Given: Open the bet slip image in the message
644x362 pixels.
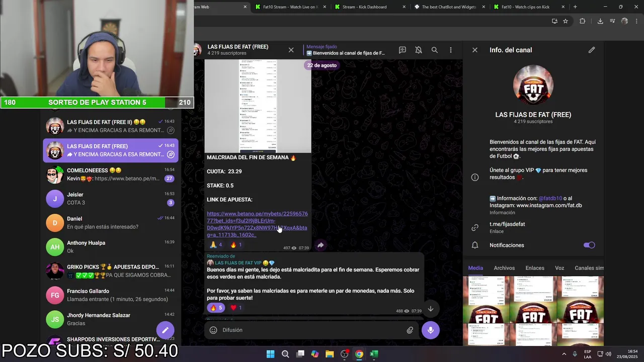Looking at the screenshot, I should click(x=258, y=106).
